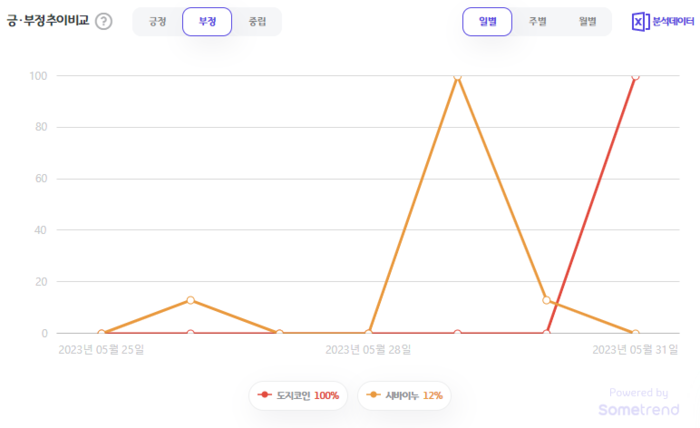700x428 pixels.
Task: Click the 2023년 05월 31일 axis label
Action: (x=635, y=349)
